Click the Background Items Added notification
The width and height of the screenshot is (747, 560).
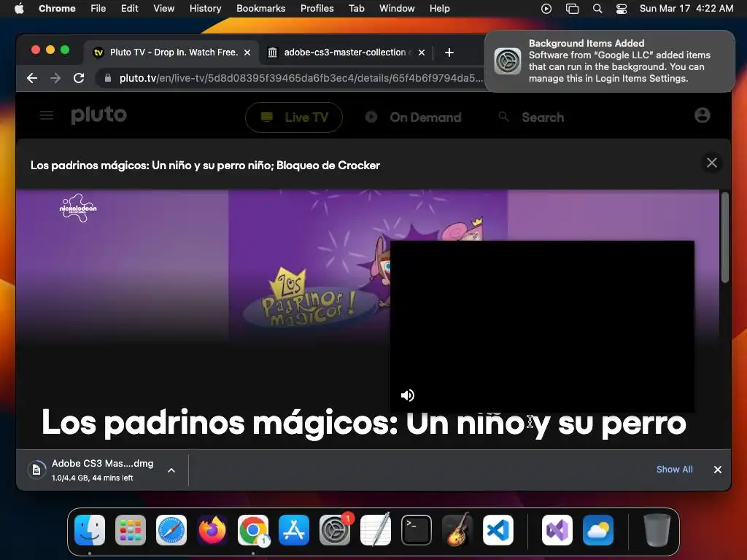pos(609,61)
